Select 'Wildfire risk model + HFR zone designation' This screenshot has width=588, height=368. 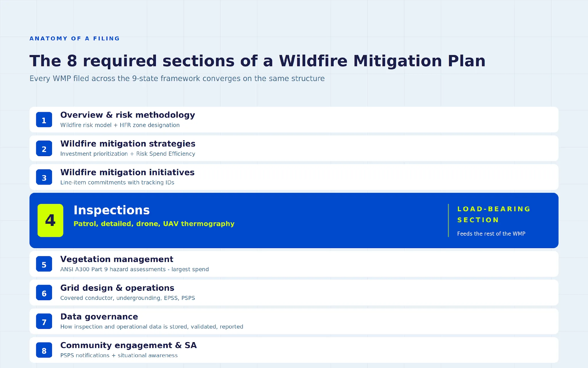tap(120, 125)
